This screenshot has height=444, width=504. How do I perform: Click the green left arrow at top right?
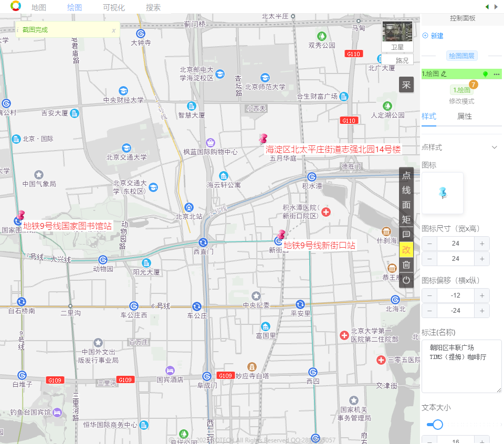pos(487,7)
